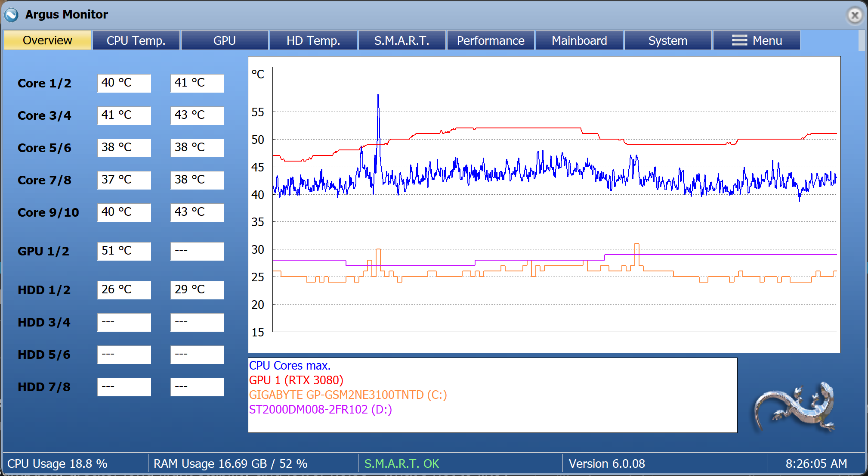
Task: Switch to the CPU Temp. tab
Action: tap(136, 40)
